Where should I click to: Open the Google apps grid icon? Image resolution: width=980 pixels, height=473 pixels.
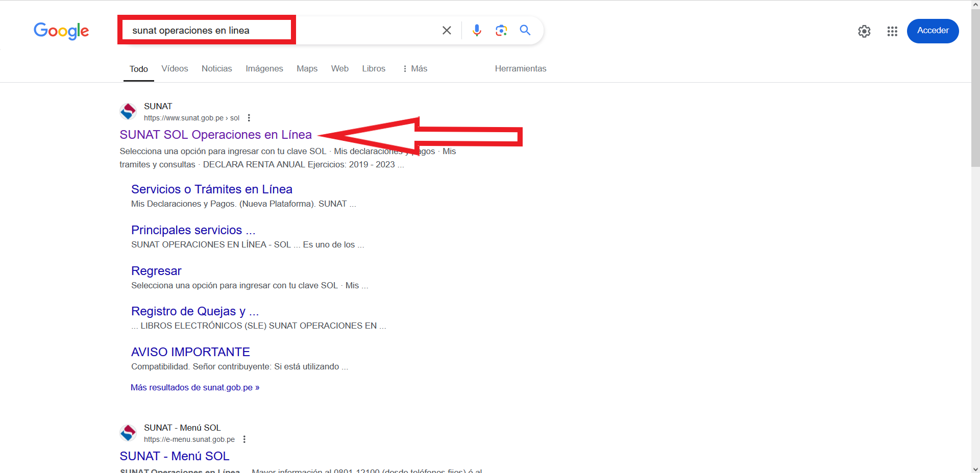(892, 32)
